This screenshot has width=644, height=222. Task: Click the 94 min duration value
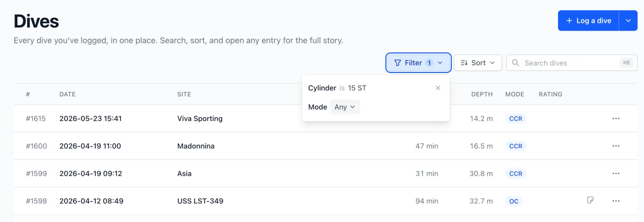[427, 201]
